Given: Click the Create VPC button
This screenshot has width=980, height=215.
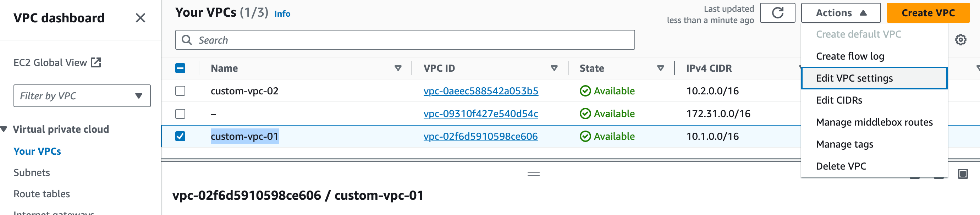Looking at the screenshot, I should coord(928,13).
